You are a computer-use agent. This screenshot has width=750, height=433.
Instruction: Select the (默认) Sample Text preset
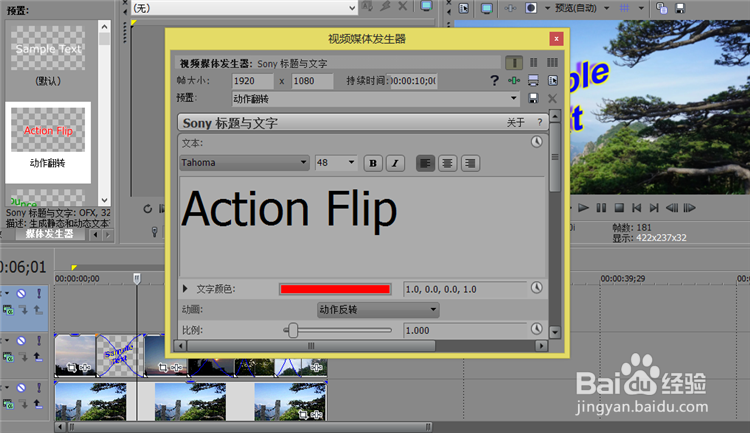click(48, 57)
